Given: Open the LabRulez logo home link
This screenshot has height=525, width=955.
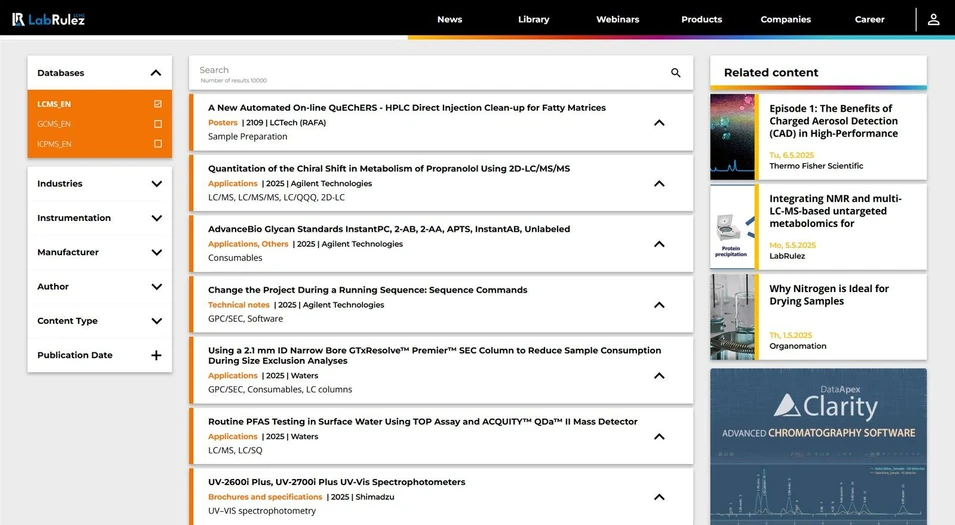Looking at the screenshot, I should (48, 19).
